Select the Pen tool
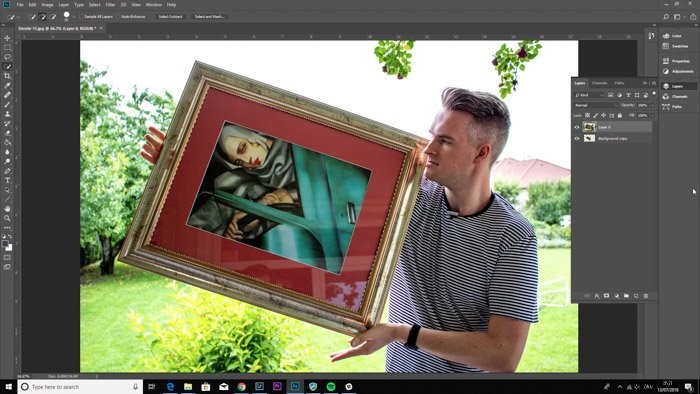The width and height of the screenshot is (700, 394). point(7,171)
